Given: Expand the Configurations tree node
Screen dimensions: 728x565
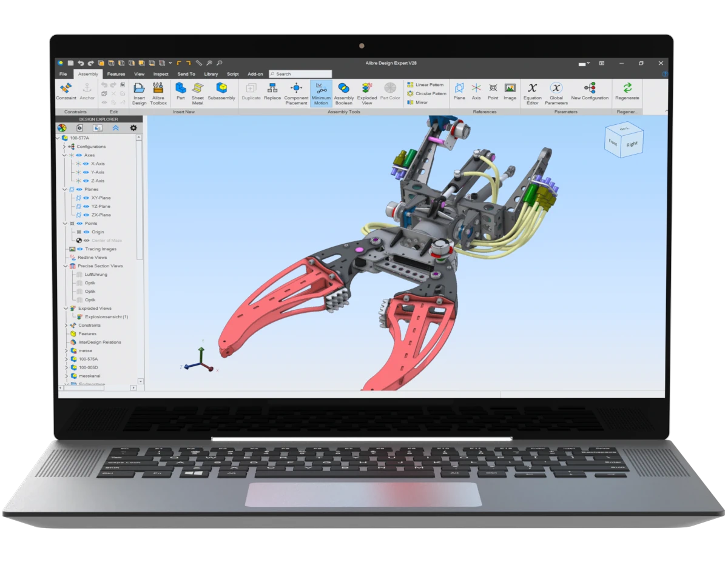Looking at the screenshot, I should pyautogui.click(x=65, y=147).
